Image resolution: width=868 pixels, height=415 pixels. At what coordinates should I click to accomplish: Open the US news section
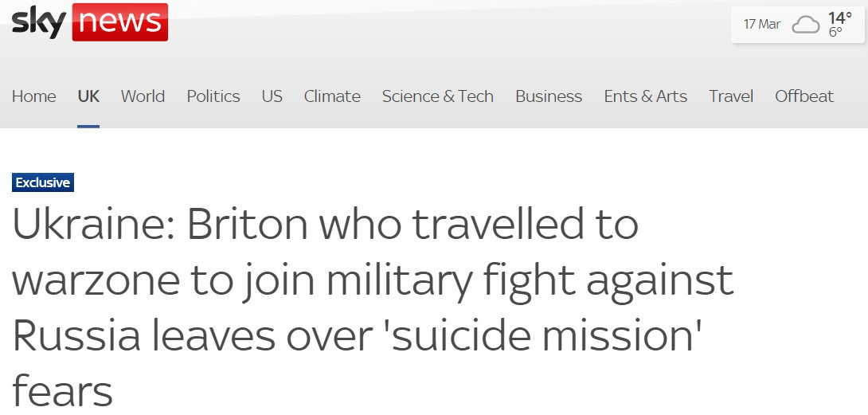[x=272, y=96]
